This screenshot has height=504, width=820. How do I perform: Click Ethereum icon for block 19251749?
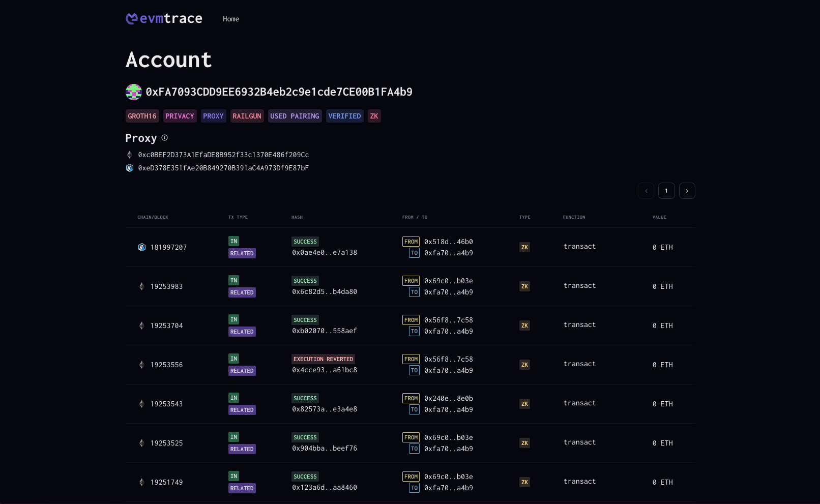pos(142,482)
